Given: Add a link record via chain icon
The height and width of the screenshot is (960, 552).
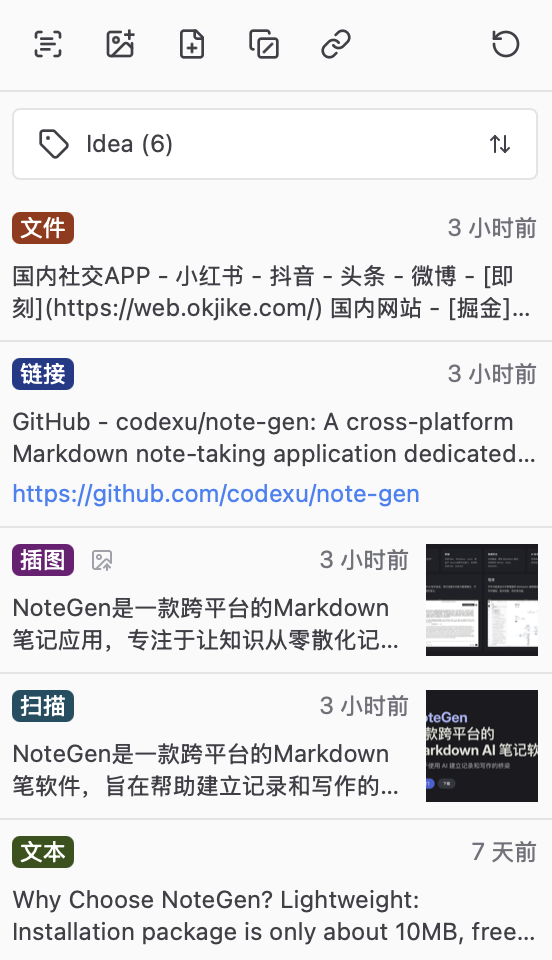Looking at the screenshot, I should tap(336, 44).
